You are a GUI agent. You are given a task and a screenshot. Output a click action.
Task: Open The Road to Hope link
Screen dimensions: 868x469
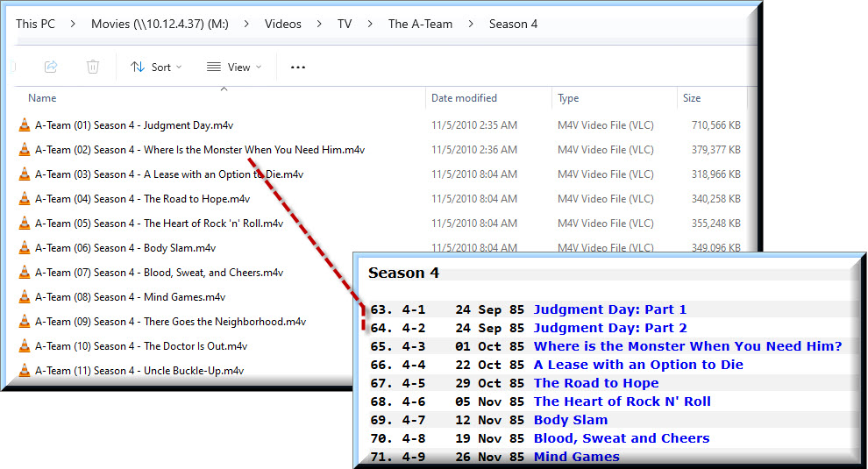tap(595, 383)
